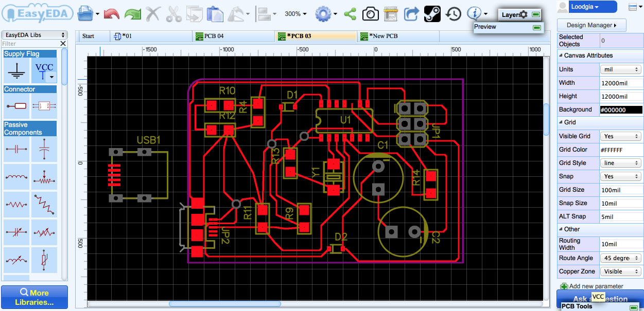
Task: Toggle the Layers panel green minimize button
Action: click(536, 14)
